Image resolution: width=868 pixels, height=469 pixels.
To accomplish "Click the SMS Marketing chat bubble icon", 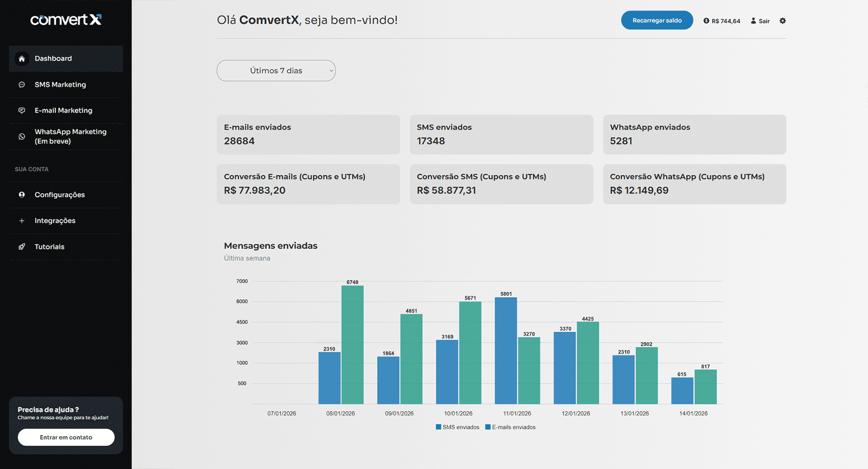I will pos(22,84).
